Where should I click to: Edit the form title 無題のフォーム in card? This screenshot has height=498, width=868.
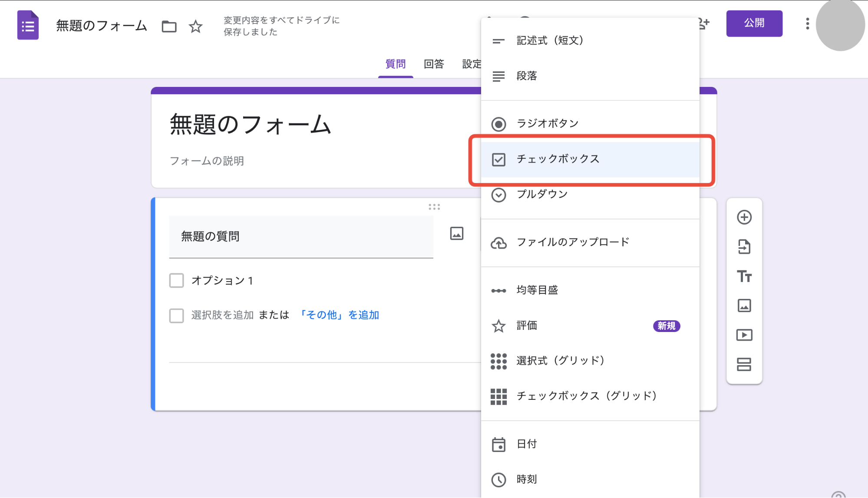pos(250,125)
